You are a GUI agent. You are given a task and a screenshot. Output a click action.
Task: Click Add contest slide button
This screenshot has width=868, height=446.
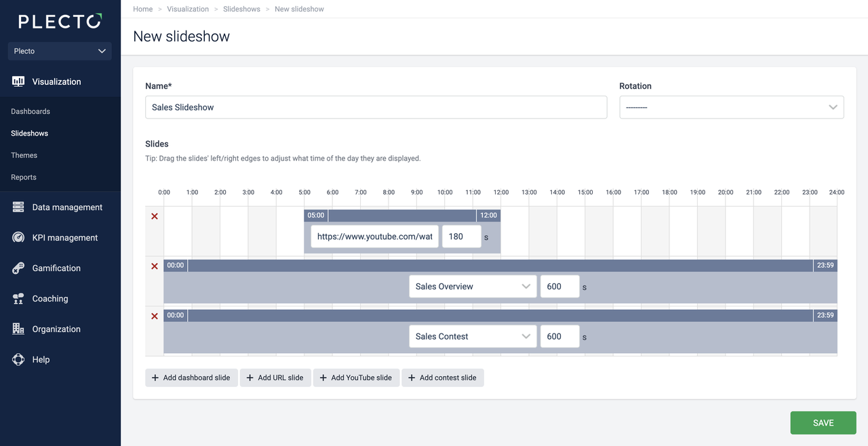click(x=443, y=378)
